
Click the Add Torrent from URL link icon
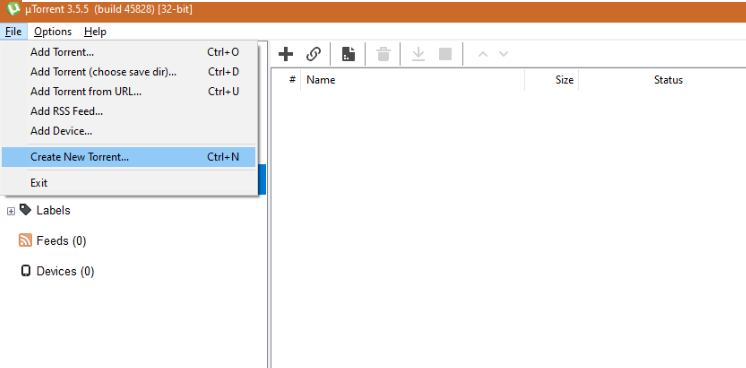313,54
